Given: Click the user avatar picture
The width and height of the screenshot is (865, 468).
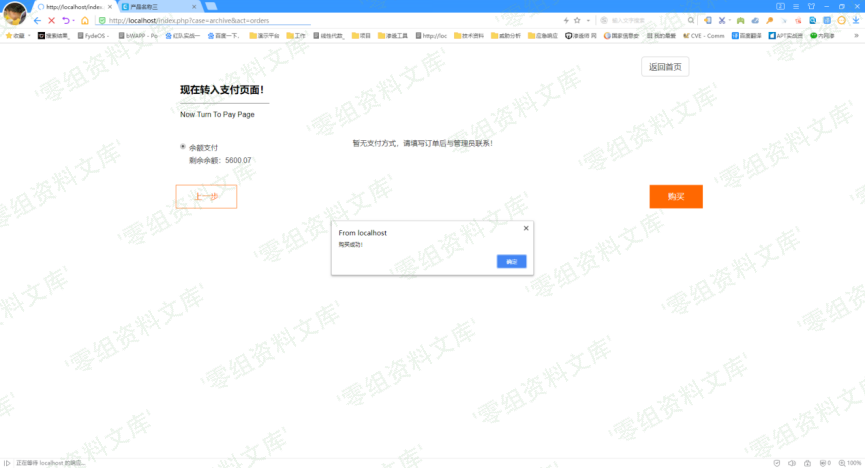Looking at the screenshot, I should (14, 14).
